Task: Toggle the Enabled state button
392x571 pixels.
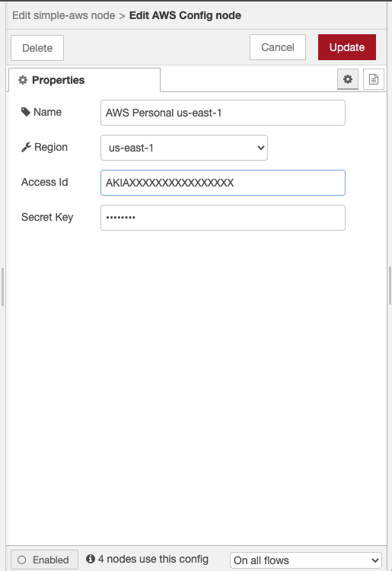Action: tap(44, 560)
